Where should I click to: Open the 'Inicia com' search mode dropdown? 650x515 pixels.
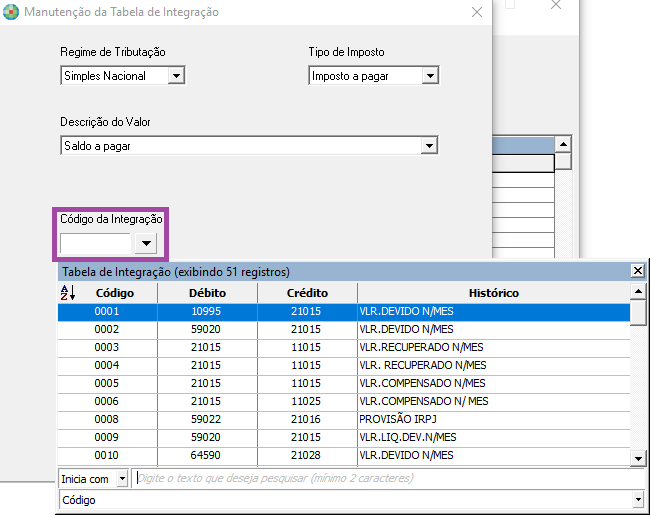point(122,479)
